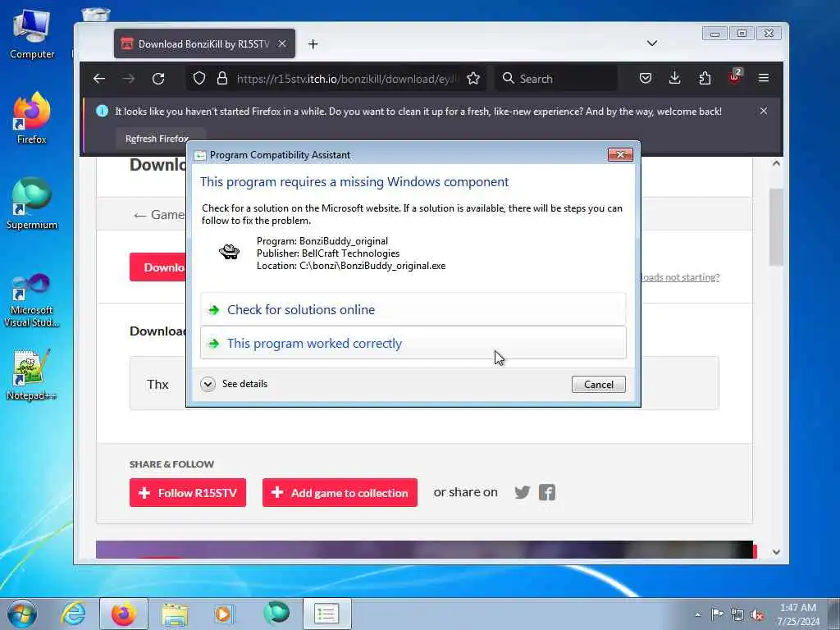Click Cancel in Program Compatibility Assistant
The image size is (840, 630).
coord(598,384)
